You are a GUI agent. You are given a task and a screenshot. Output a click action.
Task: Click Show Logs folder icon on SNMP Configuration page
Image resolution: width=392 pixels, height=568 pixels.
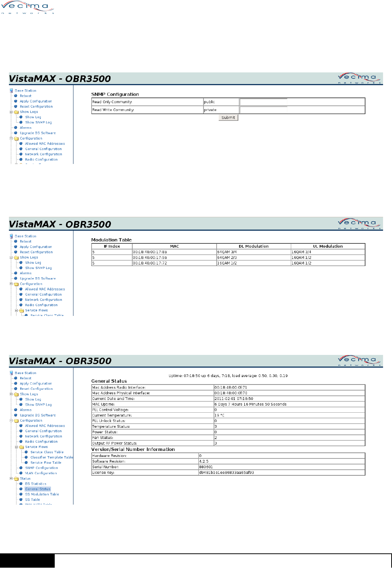[x=16, y=112]
